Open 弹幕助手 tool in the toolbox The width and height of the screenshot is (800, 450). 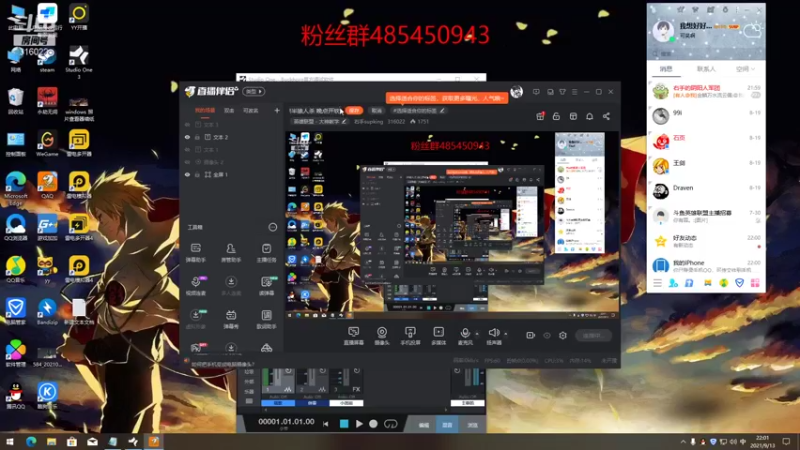pyautogui.click(x=195, y=253)
